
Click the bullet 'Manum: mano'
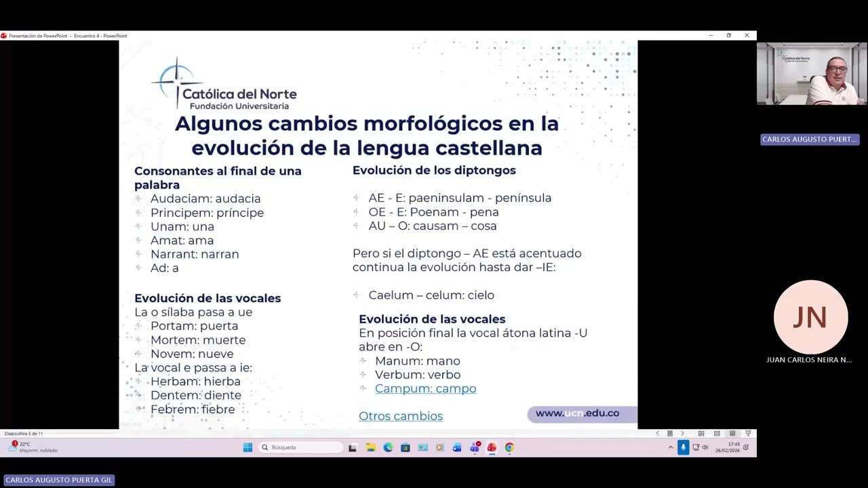coord(417,361)
